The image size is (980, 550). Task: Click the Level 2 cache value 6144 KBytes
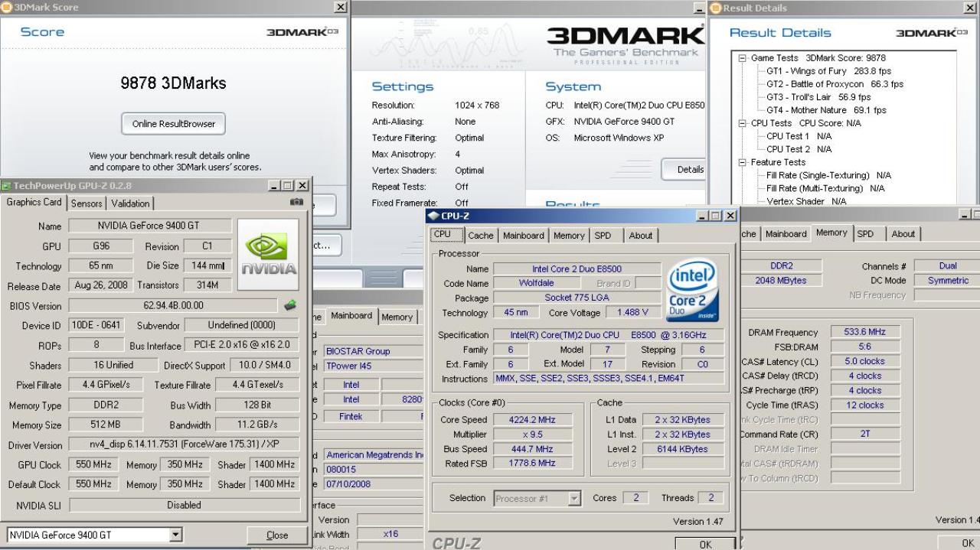pos(682,449)
